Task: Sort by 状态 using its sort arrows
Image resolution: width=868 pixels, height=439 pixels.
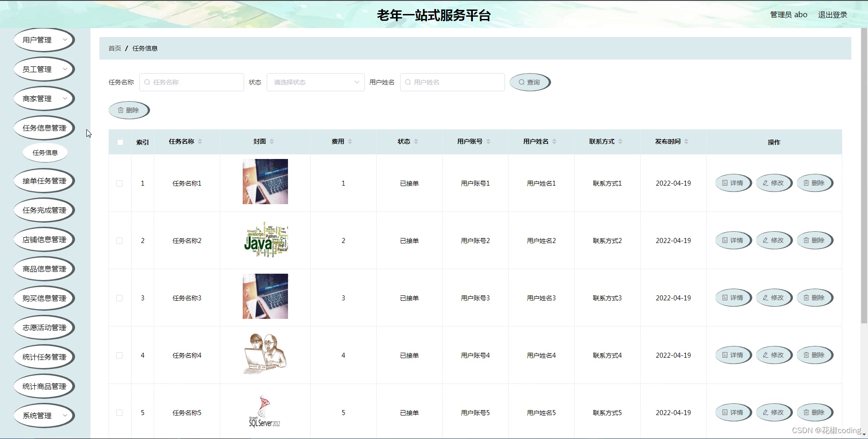Action: 416,141
